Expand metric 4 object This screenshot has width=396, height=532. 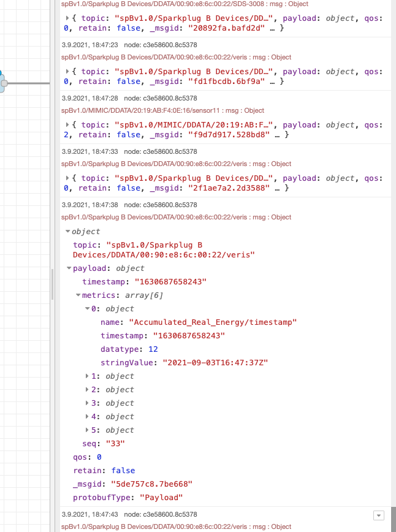point(86,417)
